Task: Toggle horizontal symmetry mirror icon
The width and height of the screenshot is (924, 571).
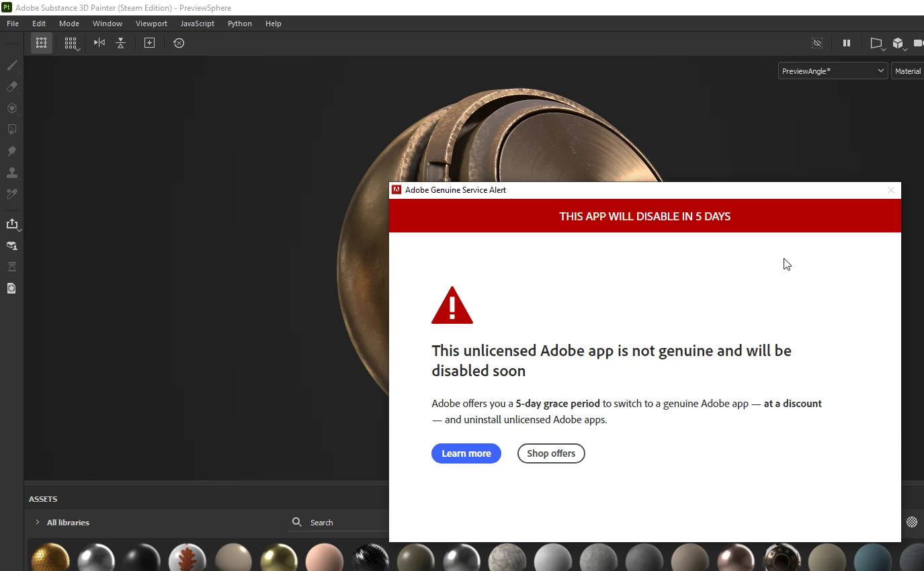Action: [99, 43]
